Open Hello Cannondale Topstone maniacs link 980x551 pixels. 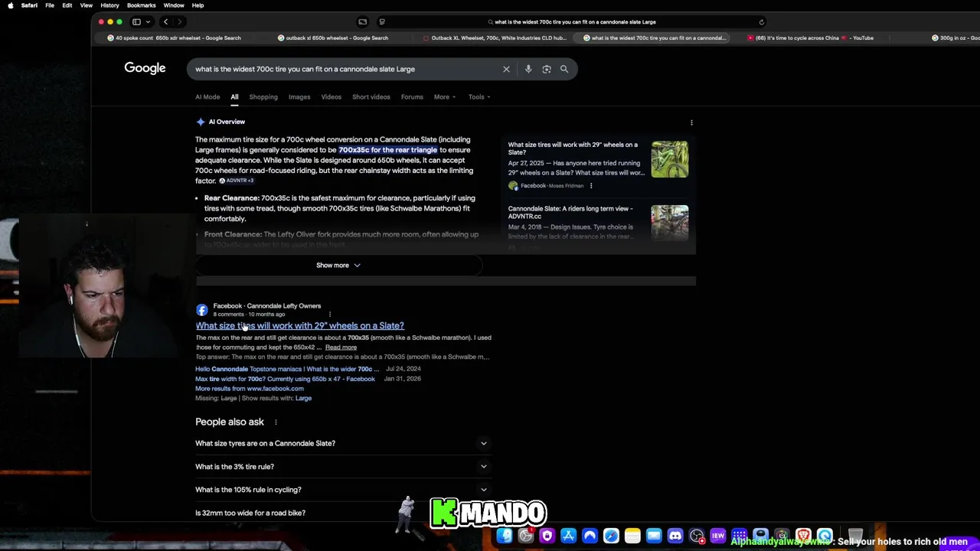[287, 369]
